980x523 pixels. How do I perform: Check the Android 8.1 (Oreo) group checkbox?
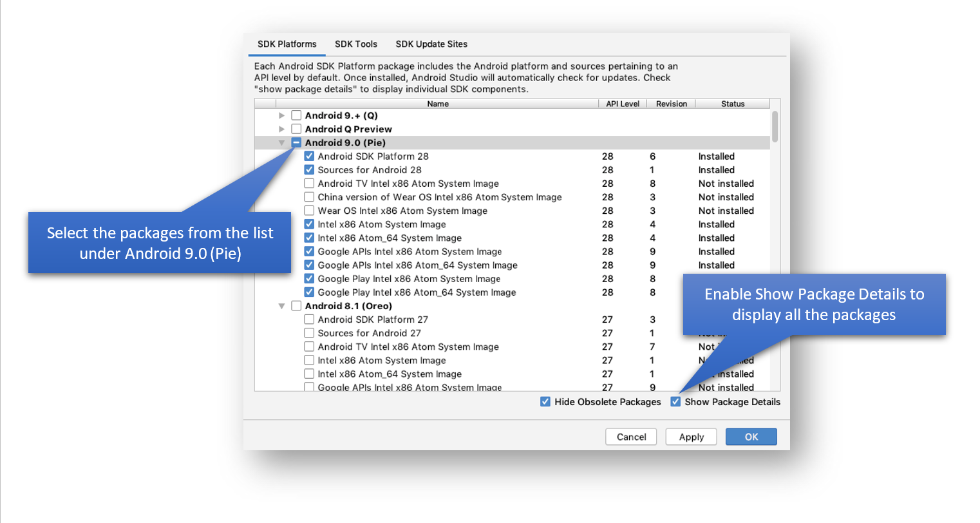296,306
